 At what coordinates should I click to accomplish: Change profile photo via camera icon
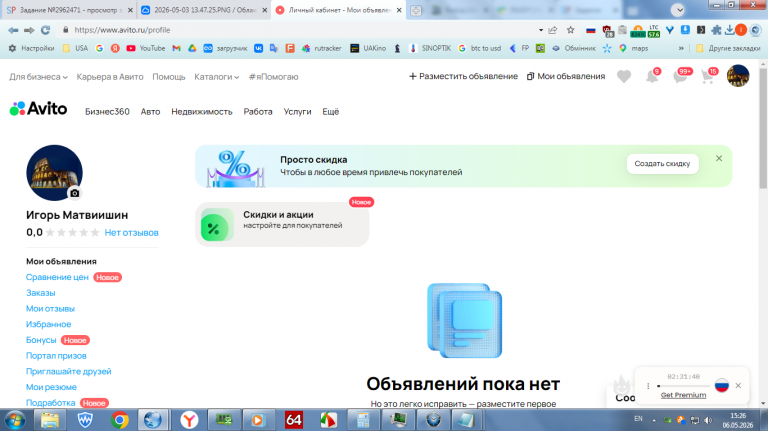(74, 193)
